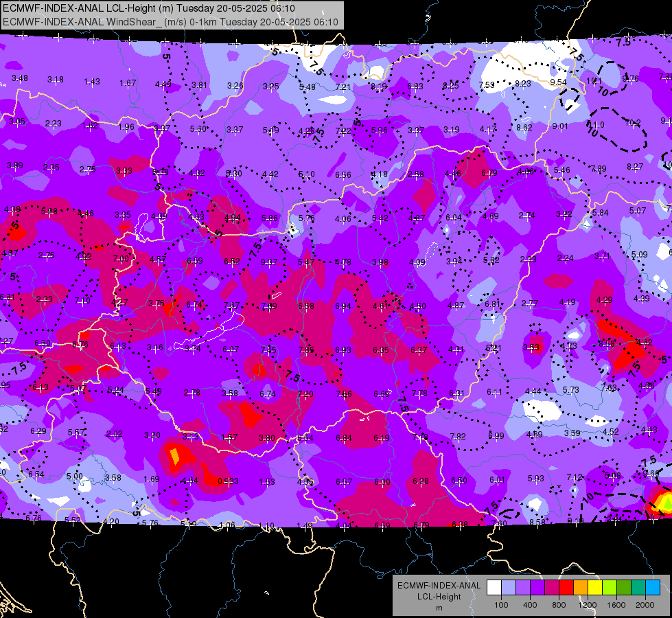
Task: Click the white legend swatch below 100 m
Action: (x=494, y=588)
